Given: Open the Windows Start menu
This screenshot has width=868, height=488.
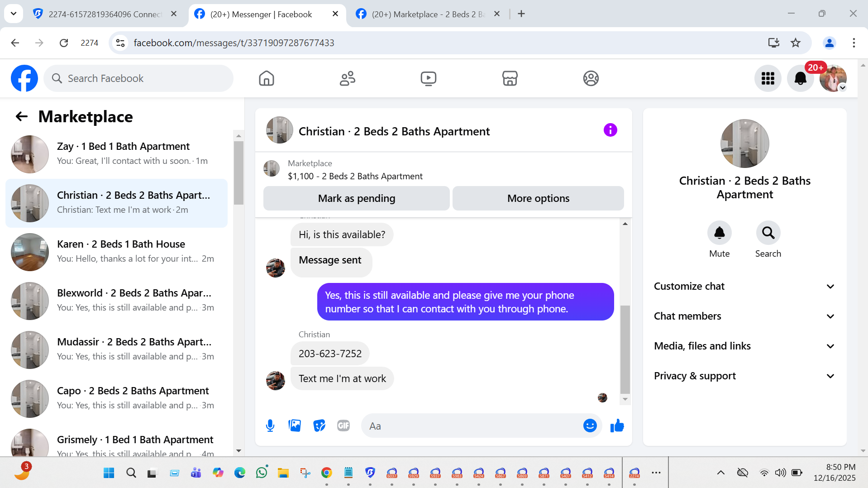Looking at the screenshot, I should point(109,473).
